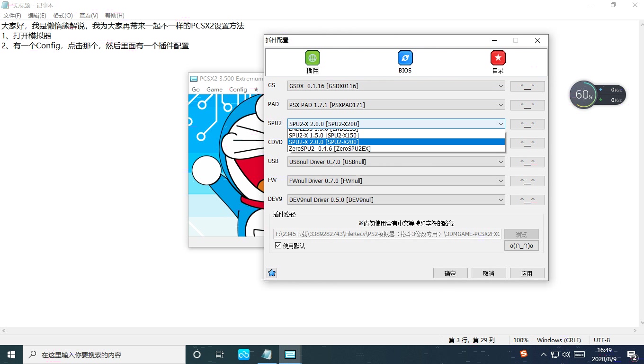This screenshot has height=364, width=644.
Task: Click the SPU2 configure ^__^ button
Action: [528, 124]
